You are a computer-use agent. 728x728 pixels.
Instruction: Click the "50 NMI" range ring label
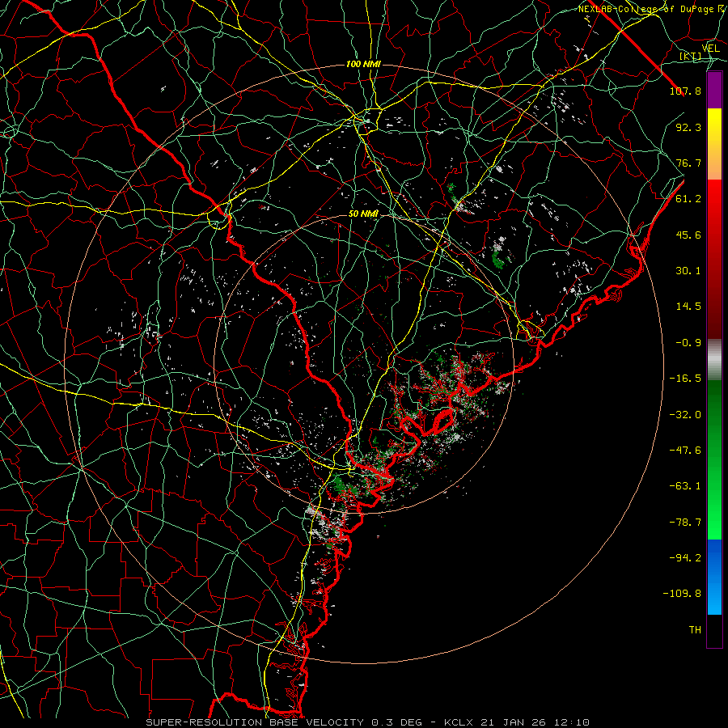(x=363, y=214)
